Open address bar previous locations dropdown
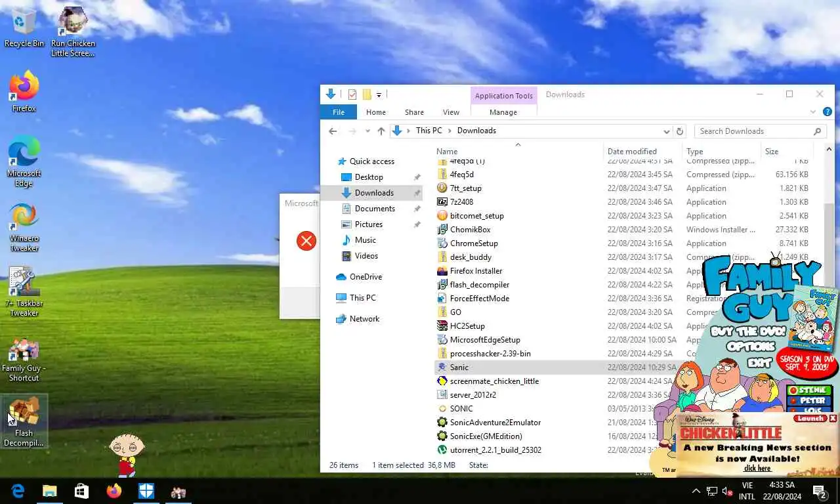The height and width of the screenshot is (504, 840). (x=667, y=131)
